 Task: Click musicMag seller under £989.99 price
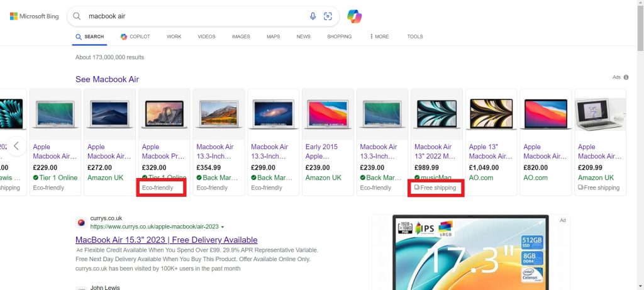click(x=433, y=178)
